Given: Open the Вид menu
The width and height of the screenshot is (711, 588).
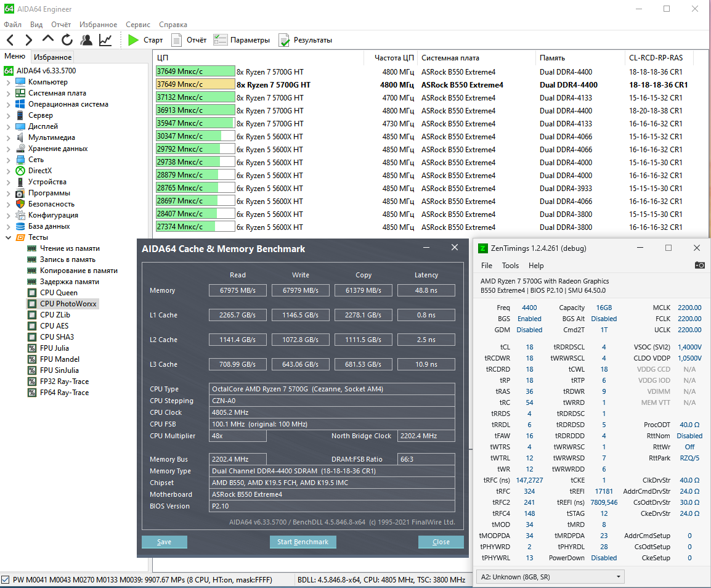Looking at the screenshot, I should (36, 25).
